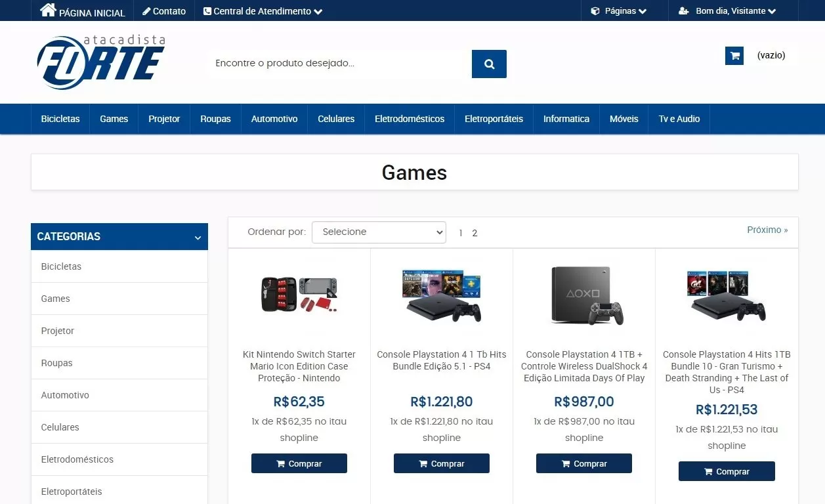This screenshot has height=504, width=825.
Task: Click Comprar for the R$1.221,80 PS4 bundle
Action: point(442,463)
